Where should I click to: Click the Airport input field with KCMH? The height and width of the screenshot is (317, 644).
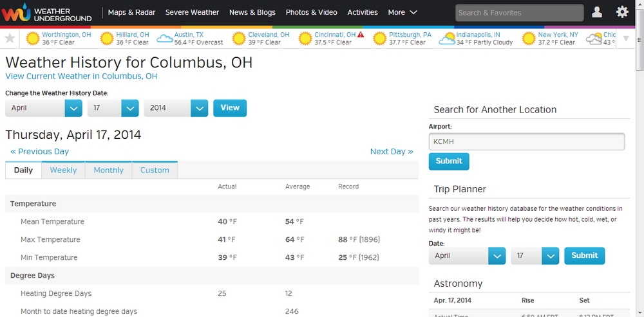(x=526, y=141)
